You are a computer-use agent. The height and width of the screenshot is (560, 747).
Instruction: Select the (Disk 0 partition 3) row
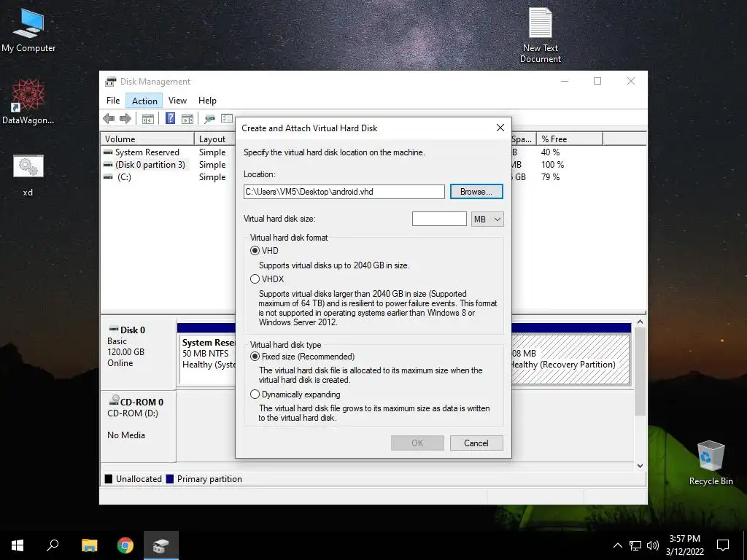150,164
